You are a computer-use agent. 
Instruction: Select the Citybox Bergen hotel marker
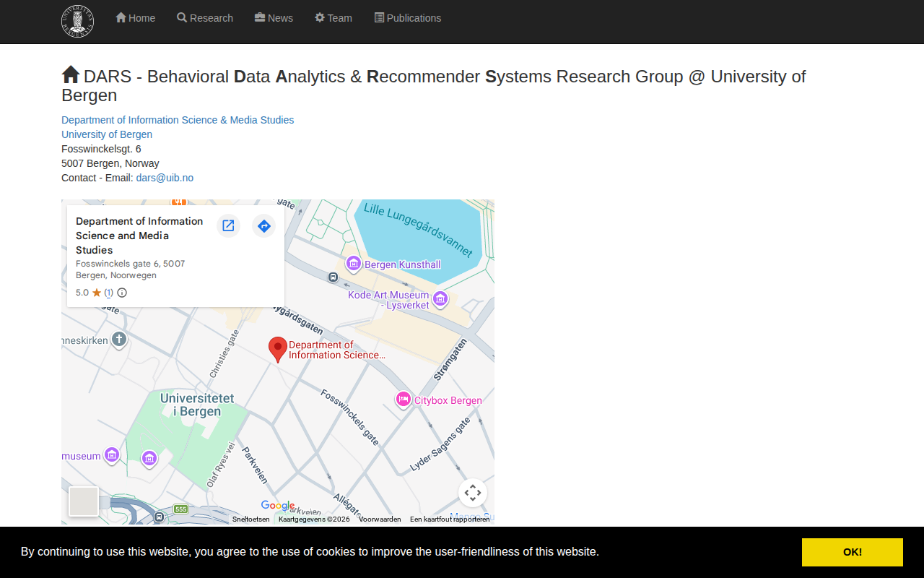point(404,400)
